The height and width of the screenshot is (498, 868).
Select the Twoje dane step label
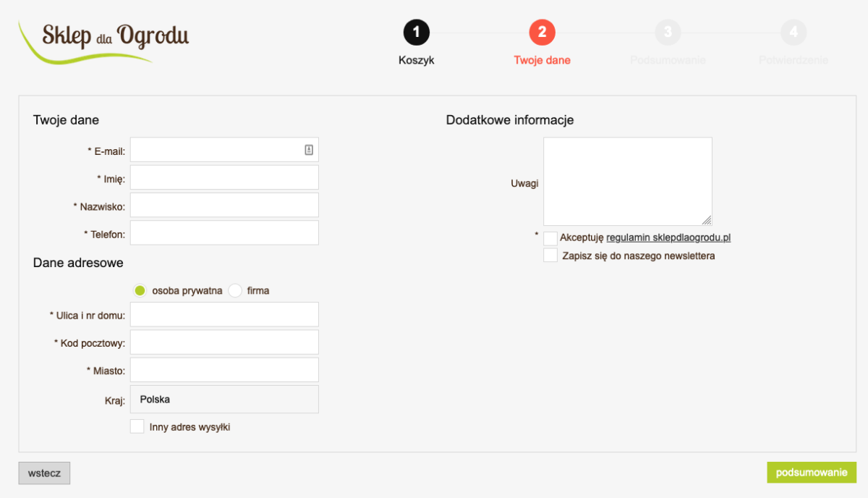click(542, 61)
